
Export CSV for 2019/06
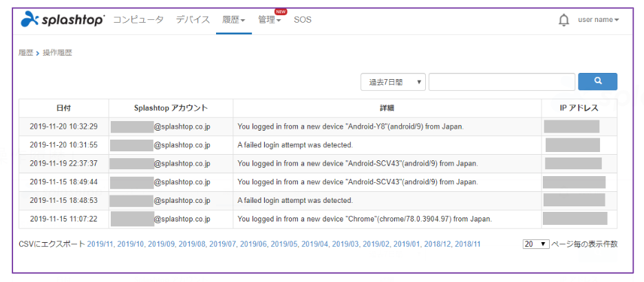(x=255, y=243)
